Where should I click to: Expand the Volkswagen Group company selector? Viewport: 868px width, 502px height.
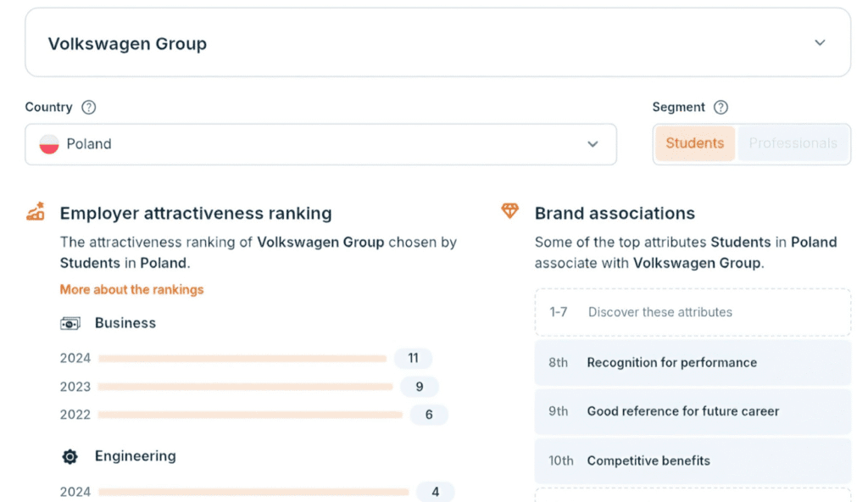(819, 43)
